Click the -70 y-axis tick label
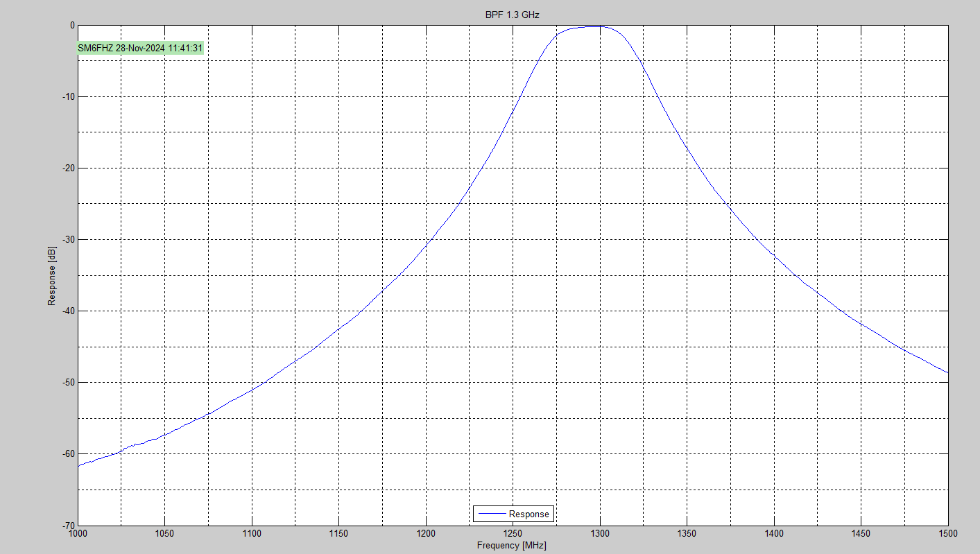 pos(68,525)
